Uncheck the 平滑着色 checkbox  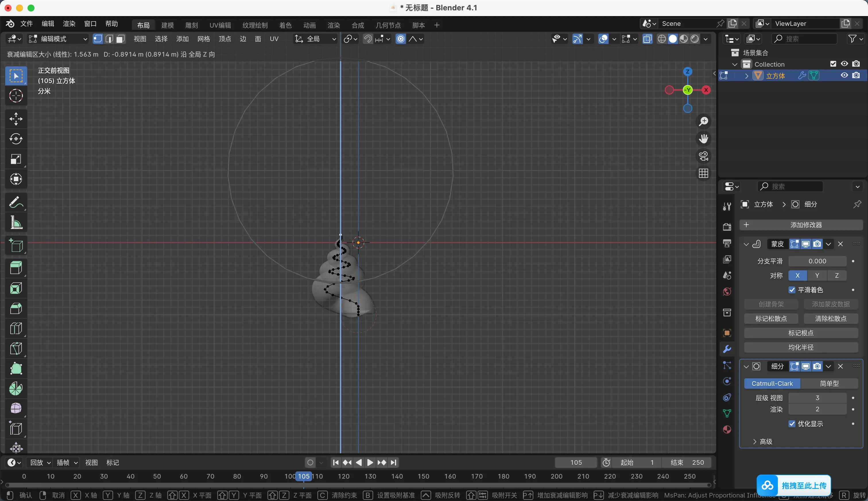[792, 290]
